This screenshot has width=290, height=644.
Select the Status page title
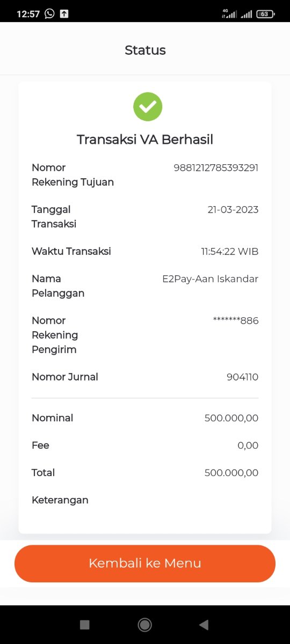[x=145, y=50]
